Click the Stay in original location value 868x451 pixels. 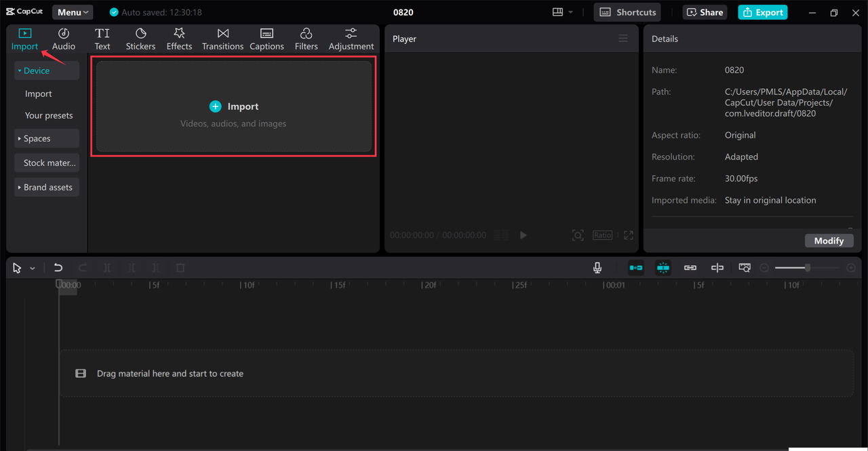coord(770,200)
